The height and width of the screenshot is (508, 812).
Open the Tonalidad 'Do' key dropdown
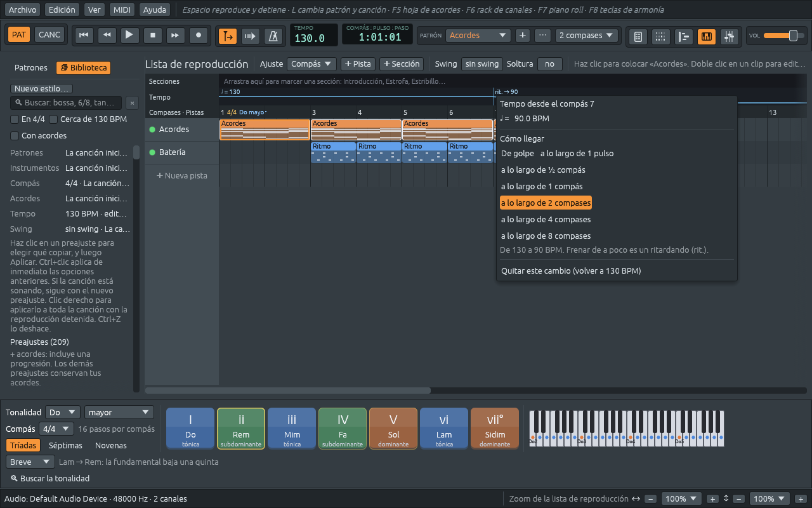coord(63,413)
